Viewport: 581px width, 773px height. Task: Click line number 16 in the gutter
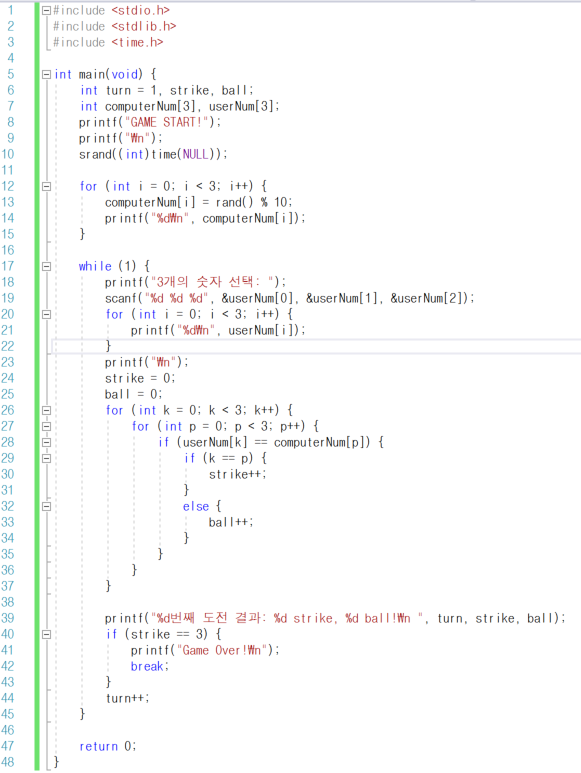tap(7, 250)
